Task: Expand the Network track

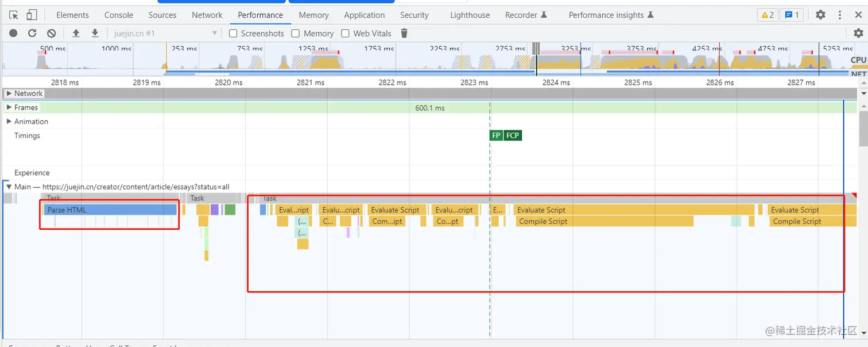Action: [9, 94]
